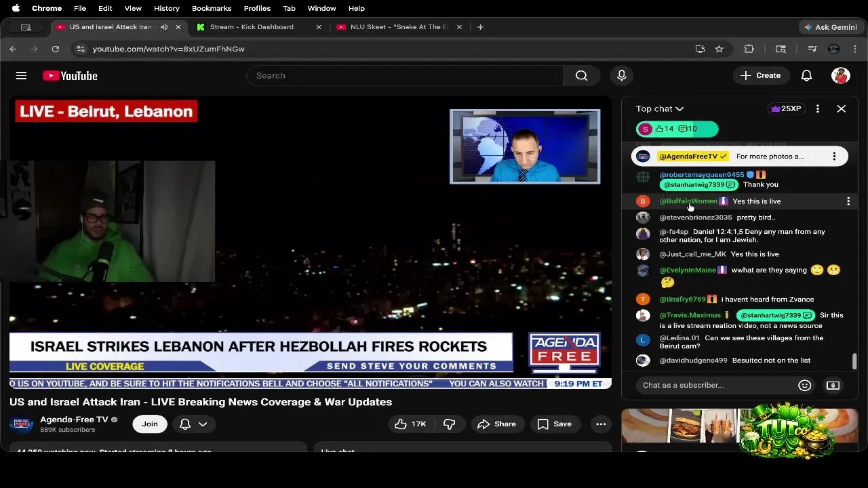This screenshot has width=868, height=488.
Task: Bookmark this page with the star
Action: pos(719,49)
